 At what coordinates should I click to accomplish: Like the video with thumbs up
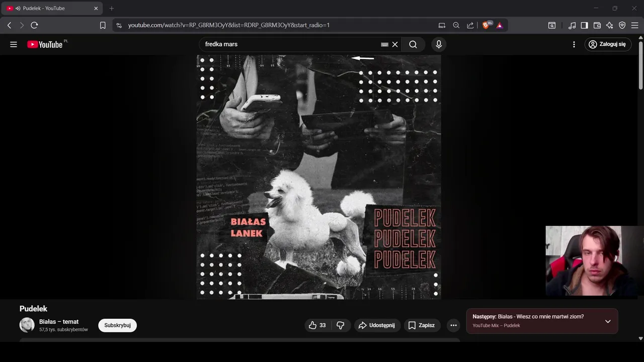coord(317,325)
